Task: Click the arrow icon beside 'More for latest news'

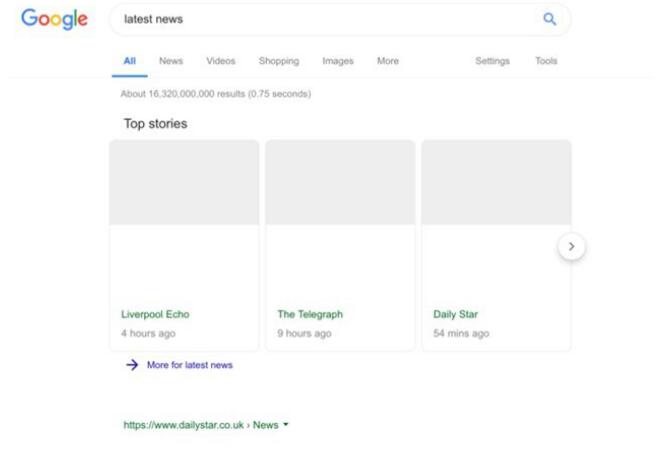Action: click(132, 365)
